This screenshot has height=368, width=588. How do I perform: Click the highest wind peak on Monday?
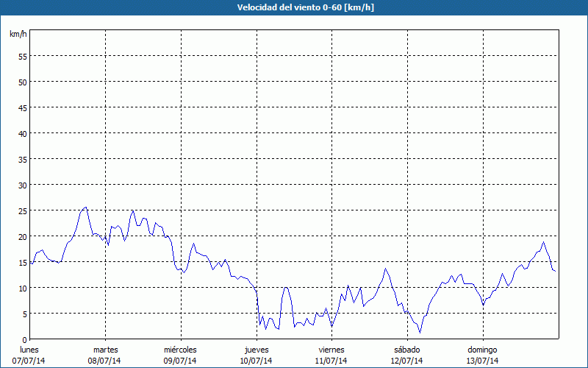[86, 208]
